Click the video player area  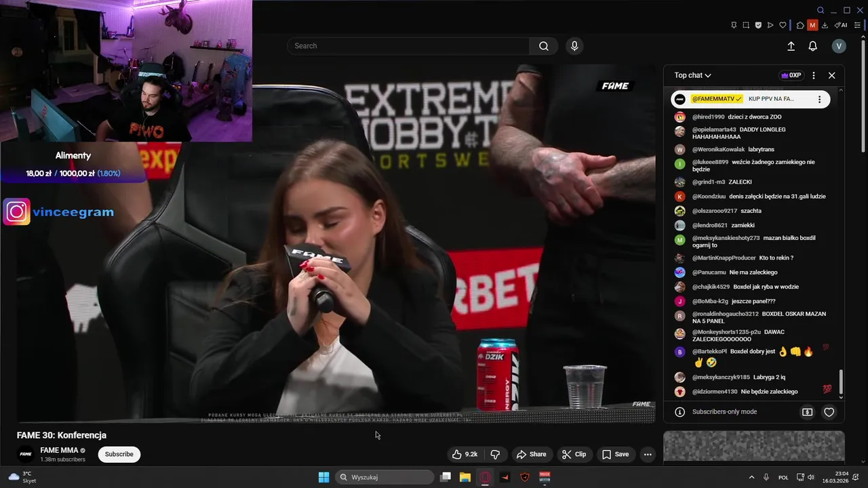point(336,244)
